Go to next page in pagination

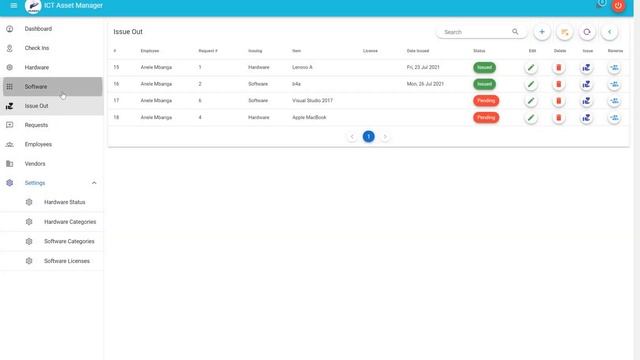(x=385, y=137)
